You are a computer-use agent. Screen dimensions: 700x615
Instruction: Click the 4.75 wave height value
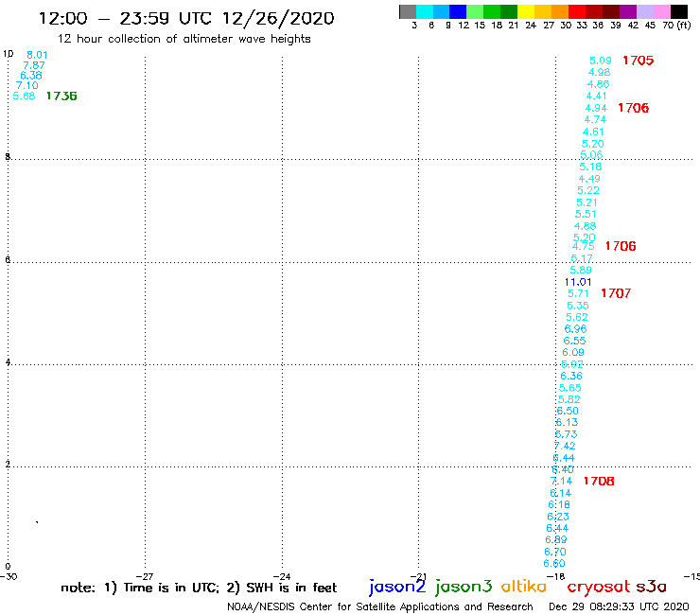point(584,246)
